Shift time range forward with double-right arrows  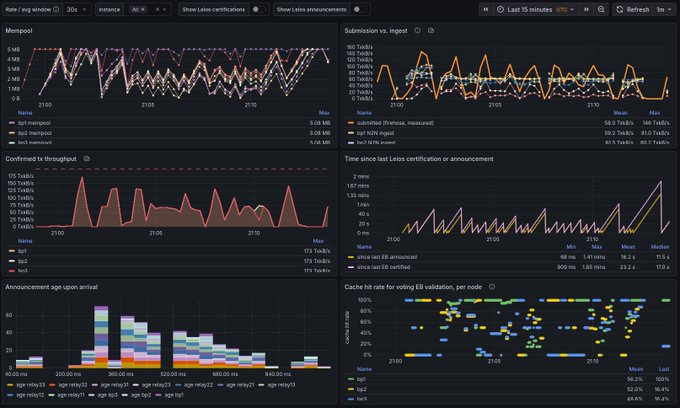(x=586, y=9)
